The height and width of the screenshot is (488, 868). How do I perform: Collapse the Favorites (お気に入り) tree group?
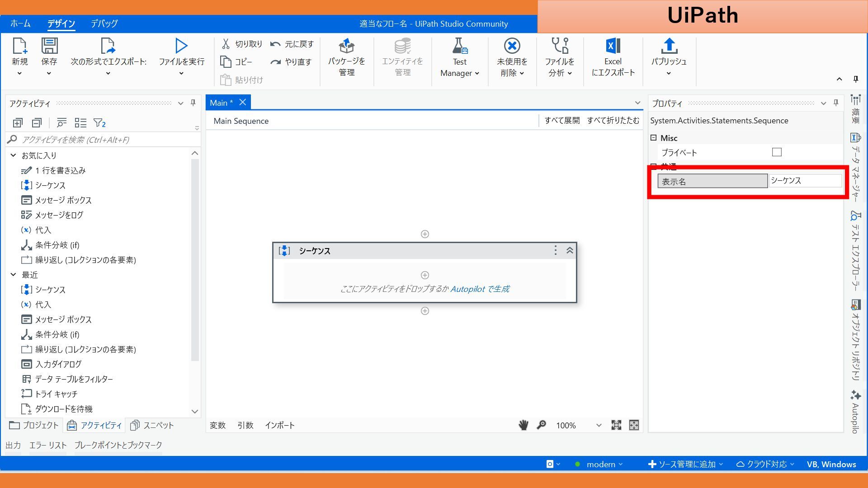[x=14, y=155]
